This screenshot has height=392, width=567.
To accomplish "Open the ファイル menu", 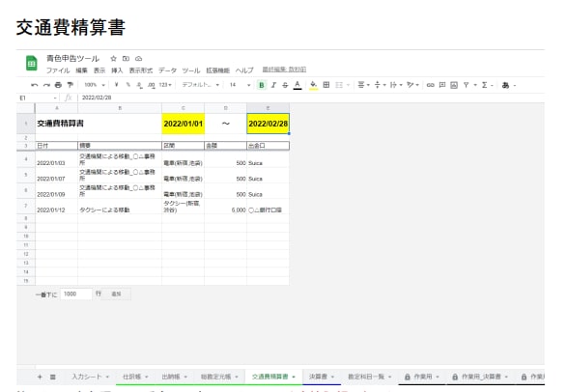I will click(58, 70).
